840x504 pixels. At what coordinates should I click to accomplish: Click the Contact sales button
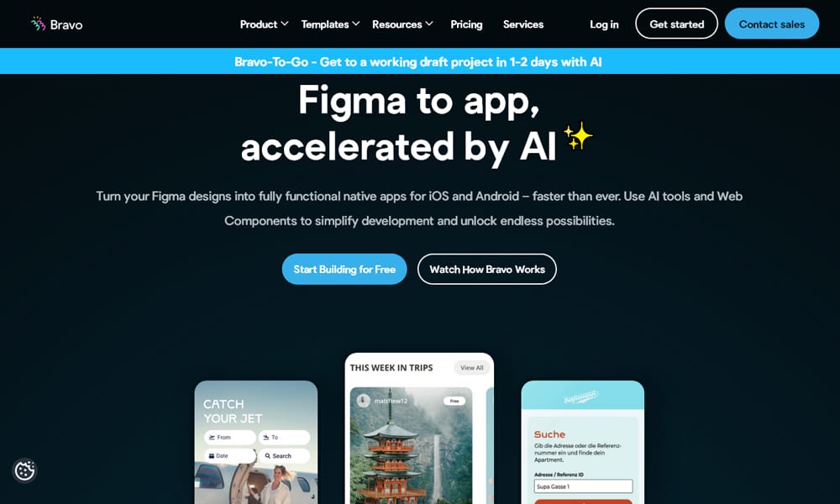(x=772, y=24)
